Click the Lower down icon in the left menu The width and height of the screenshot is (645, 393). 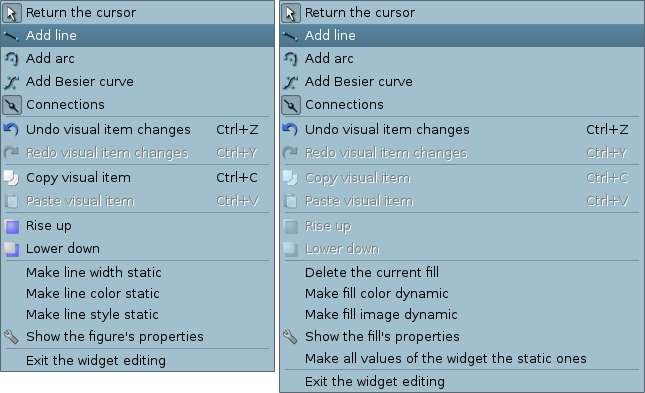[12, 249]
